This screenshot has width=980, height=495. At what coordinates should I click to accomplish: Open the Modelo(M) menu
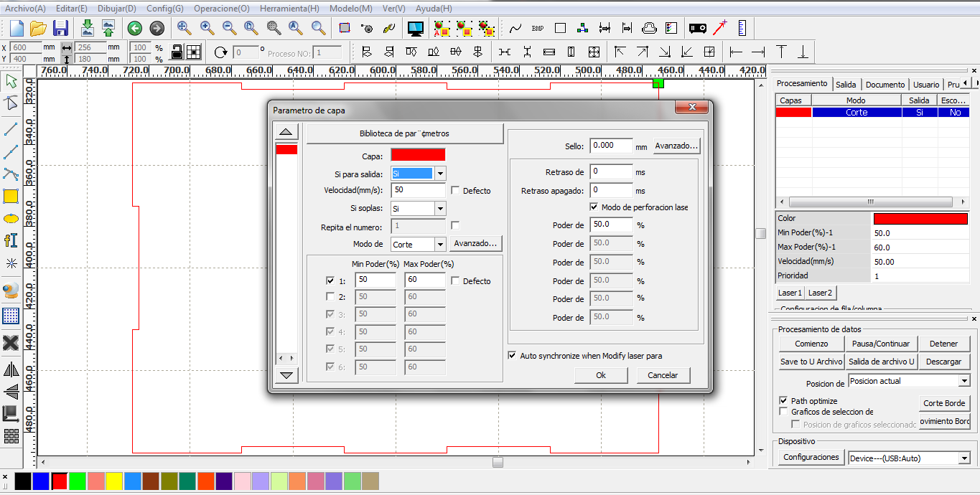pos(351,9)
